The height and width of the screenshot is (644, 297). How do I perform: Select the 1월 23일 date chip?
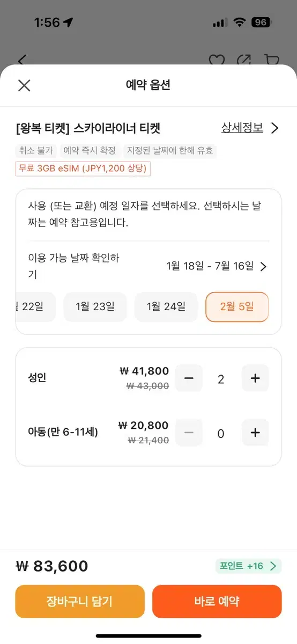point(95,307)
